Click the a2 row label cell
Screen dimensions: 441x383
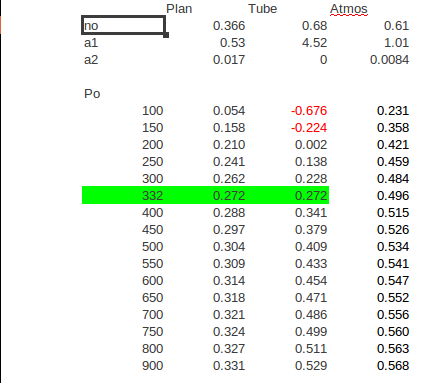(x=91, y=60)
